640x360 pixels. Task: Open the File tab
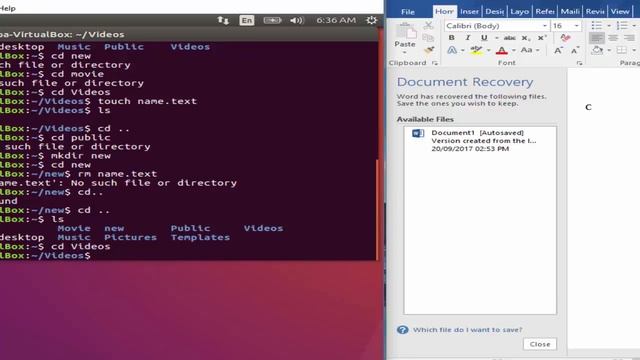pos(408,11)
